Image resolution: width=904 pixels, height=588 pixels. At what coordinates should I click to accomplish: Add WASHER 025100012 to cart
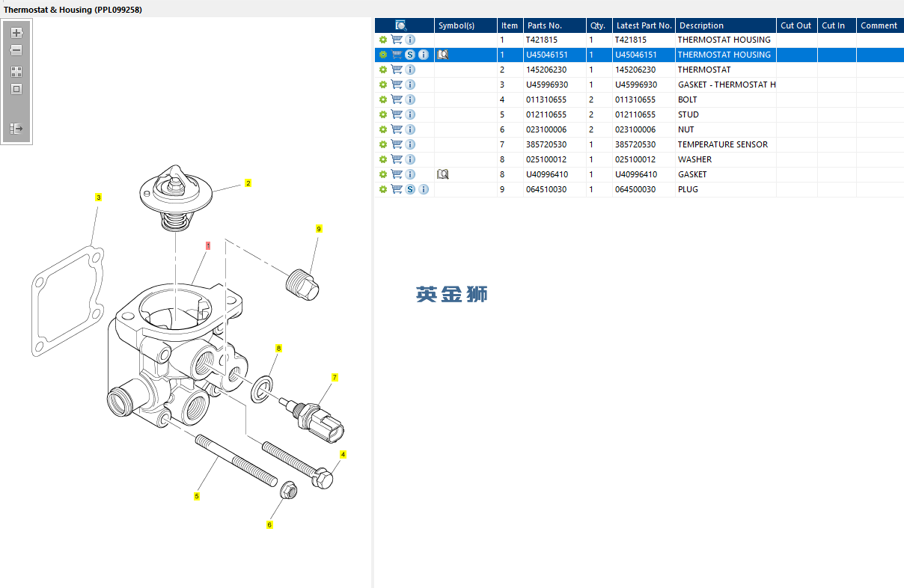397,159
